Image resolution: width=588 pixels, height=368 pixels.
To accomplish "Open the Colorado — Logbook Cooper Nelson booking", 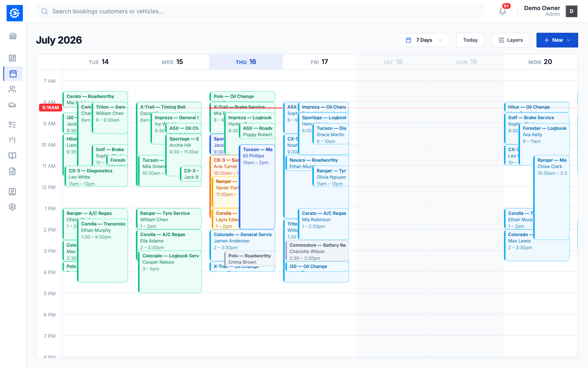I will pyautogui.click(x=170, y=272).
